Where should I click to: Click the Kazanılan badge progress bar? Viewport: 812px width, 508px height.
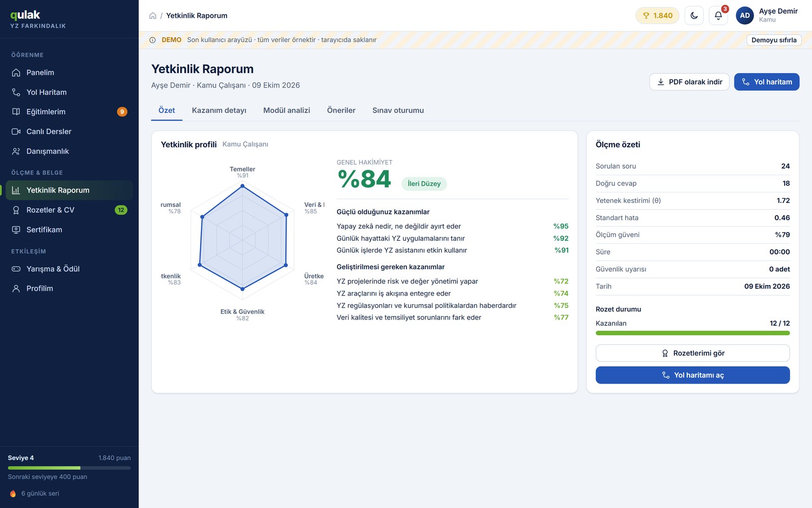pyautogui.click(x=693, y=333)
